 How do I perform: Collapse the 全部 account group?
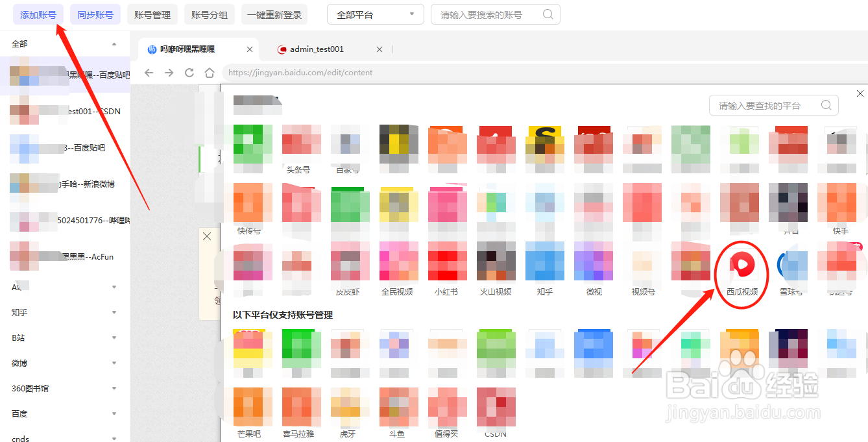114,44
